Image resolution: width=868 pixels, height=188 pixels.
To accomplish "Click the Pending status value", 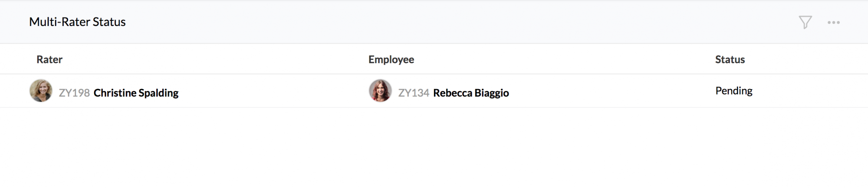I will (734, 91).
